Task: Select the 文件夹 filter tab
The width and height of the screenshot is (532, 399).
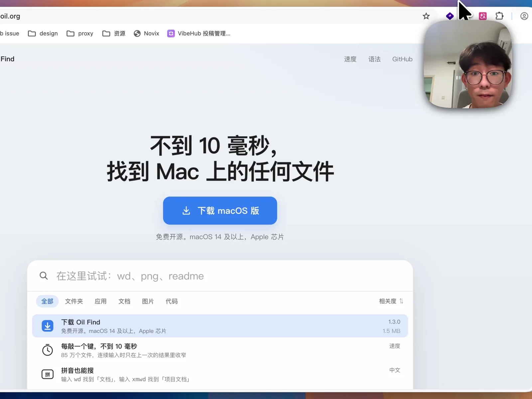Action: coord(74,301)
